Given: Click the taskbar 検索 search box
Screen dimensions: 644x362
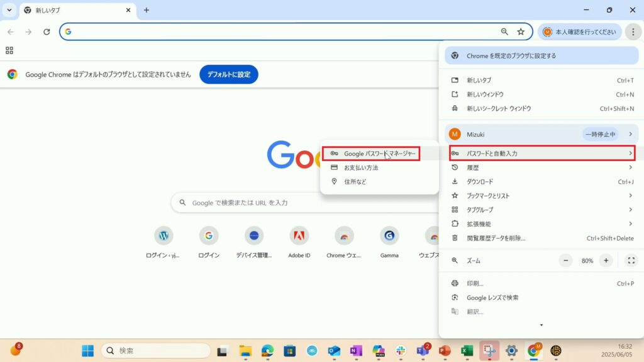Looking at the screenshot, I should tap(156, 351).
